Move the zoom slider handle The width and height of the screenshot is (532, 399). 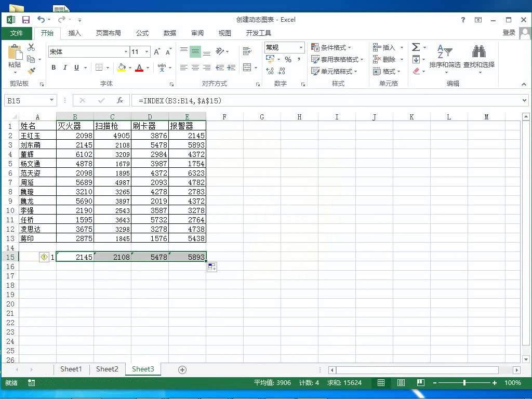pos(464,383)
